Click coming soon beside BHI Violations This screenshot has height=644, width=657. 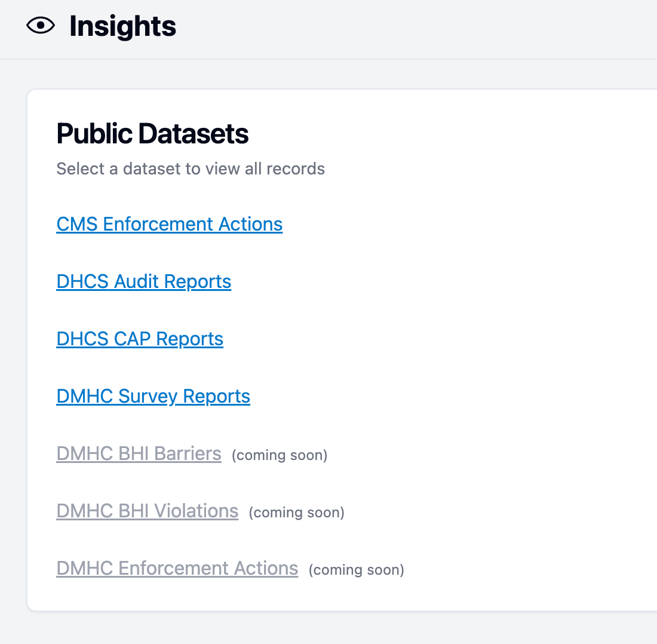click(x=296, y=513)
